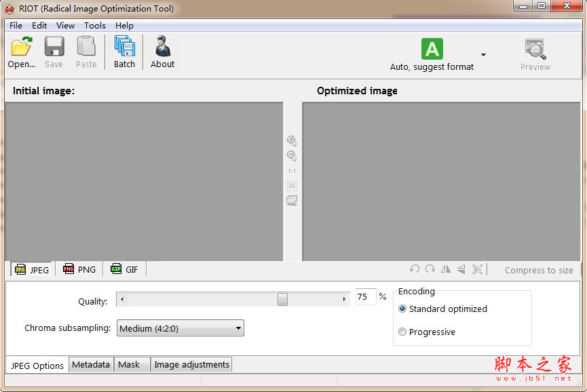This screenshot has width=587, height=392.
Task: Switch to the JPEG format tab
Action: 31,269
